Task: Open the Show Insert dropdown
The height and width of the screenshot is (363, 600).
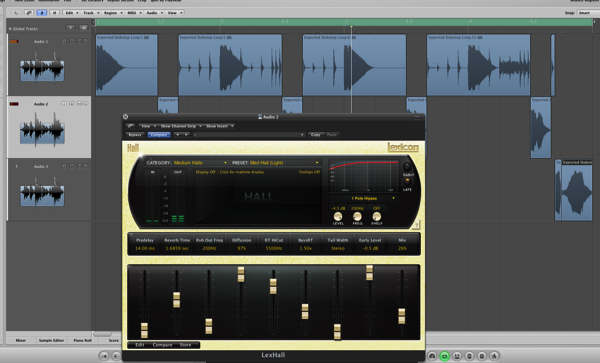Action: 219,126
